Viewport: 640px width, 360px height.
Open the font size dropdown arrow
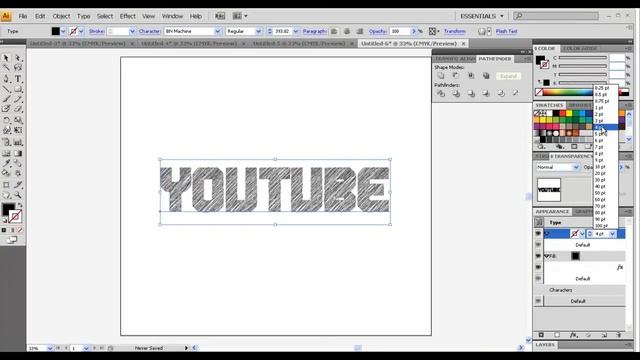(x=296, y=31)
